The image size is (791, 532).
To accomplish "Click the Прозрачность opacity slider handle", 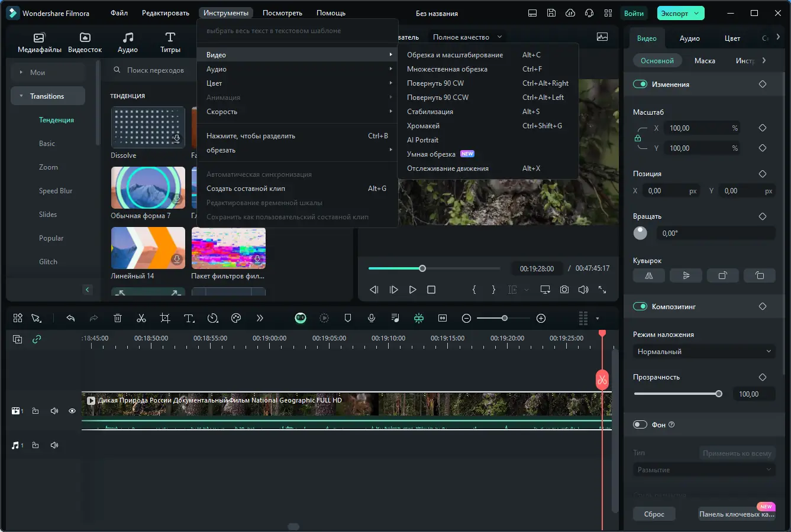I will [718, 394].
